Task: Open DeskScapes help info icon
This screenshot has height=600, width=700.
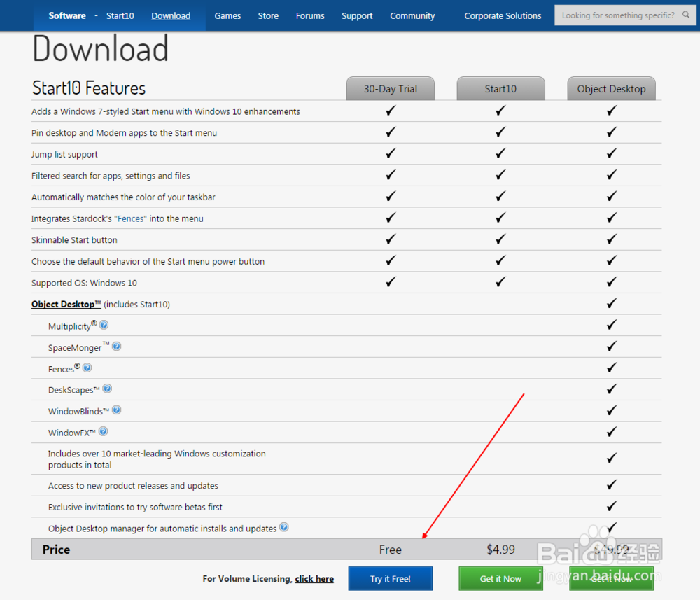Action: tap(107, 389)
